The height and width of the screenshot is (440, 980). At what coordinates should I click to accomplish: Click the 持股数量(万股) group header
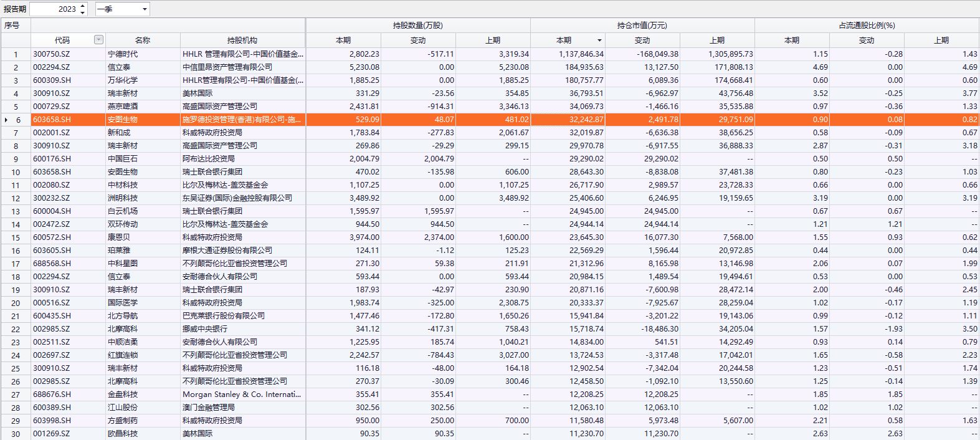coord(417,26)
